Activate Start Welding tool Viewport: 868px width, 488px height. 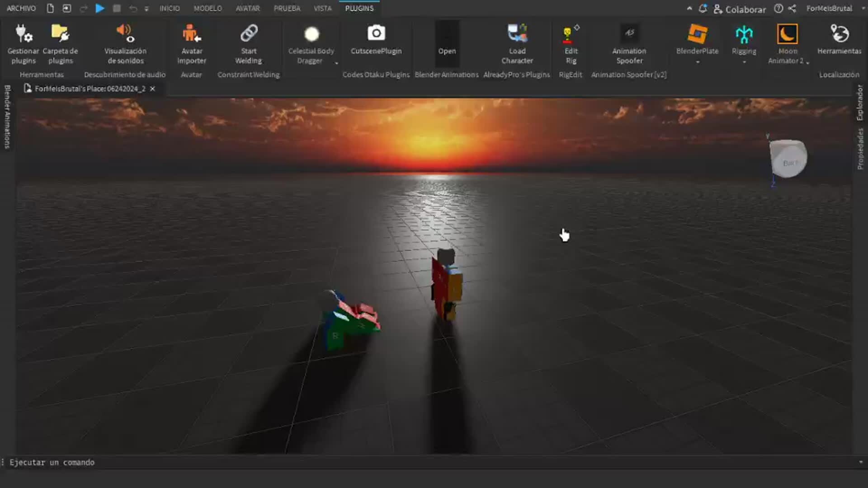tap(248, 43)
